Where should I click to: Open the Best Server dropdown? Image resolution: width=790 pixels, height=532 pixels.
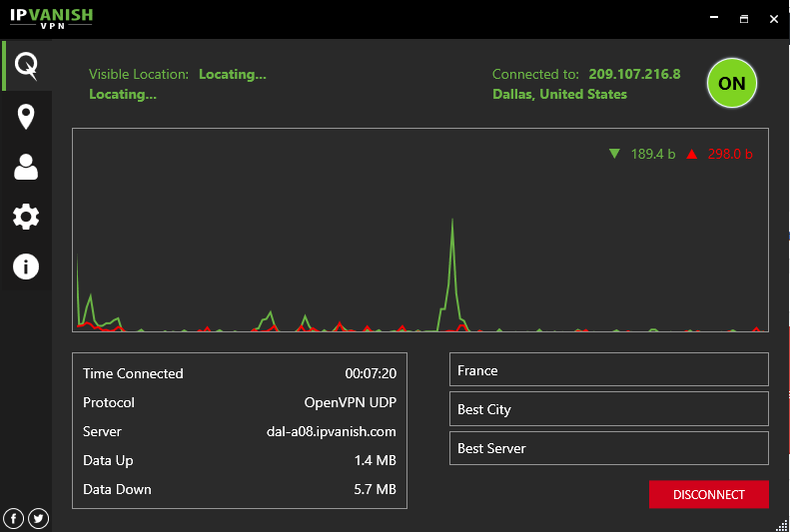coord(608,448)
